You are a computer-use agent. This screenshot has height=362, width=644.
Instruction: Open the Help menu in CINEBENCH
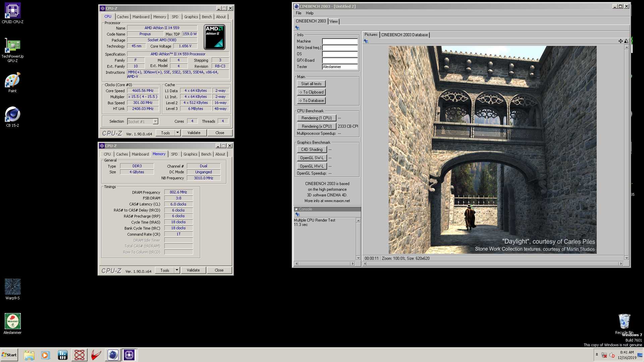click(310, 13)
